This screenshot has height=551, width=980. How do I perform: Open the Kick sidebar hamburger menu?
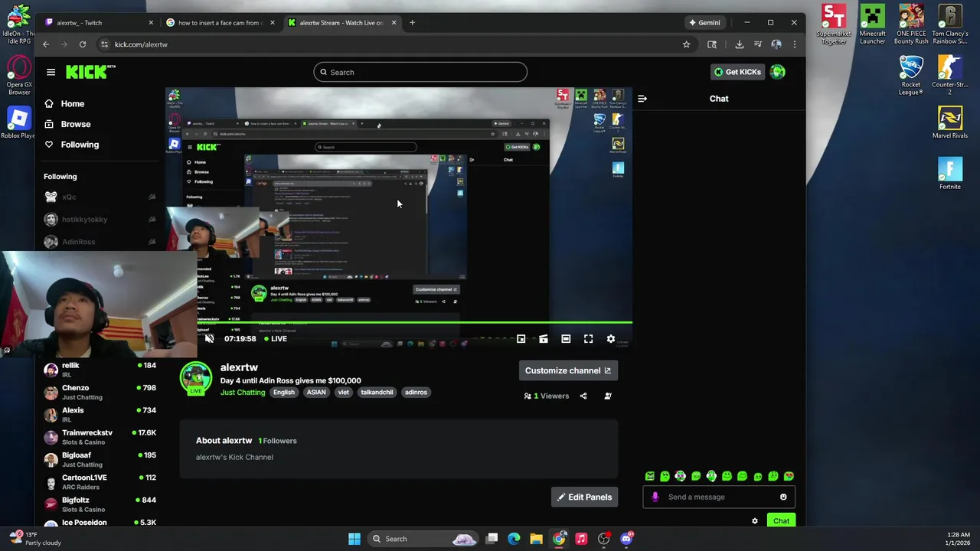point(51,72)
